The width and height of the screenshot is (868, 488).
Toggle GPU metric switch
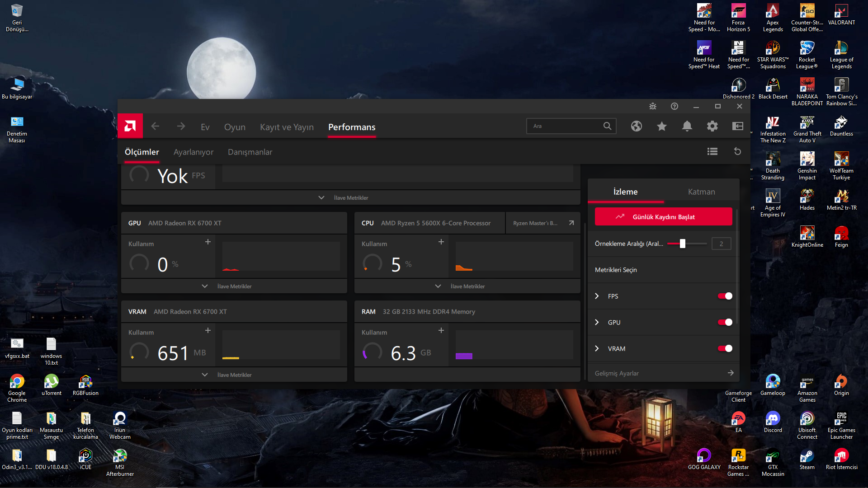point(725,322)
